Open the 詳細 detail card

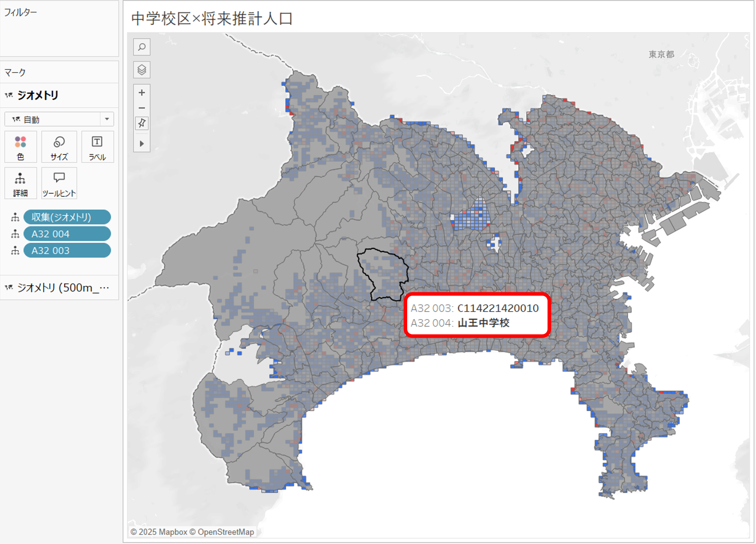pos(21,183)
